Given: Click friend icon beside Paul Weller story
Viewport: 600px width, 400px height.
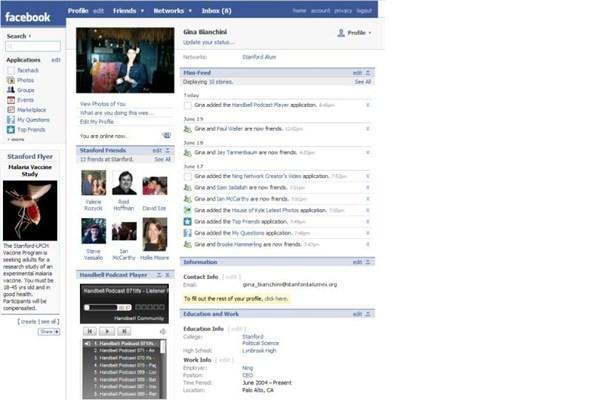Looking at the screenshot, I should coord(188,129).
